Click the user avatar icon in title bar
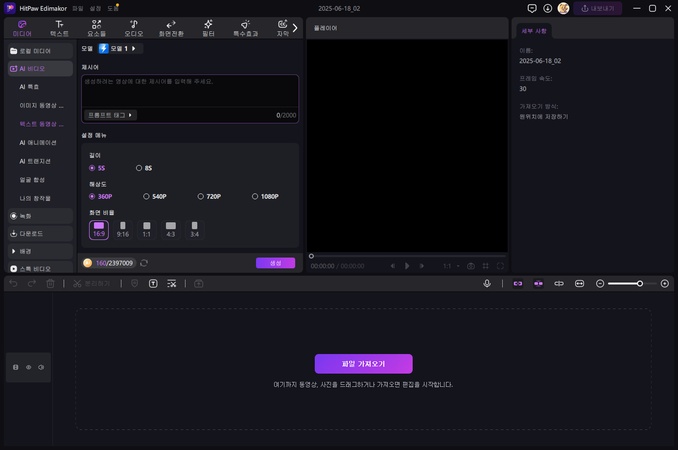 point(563,8)
